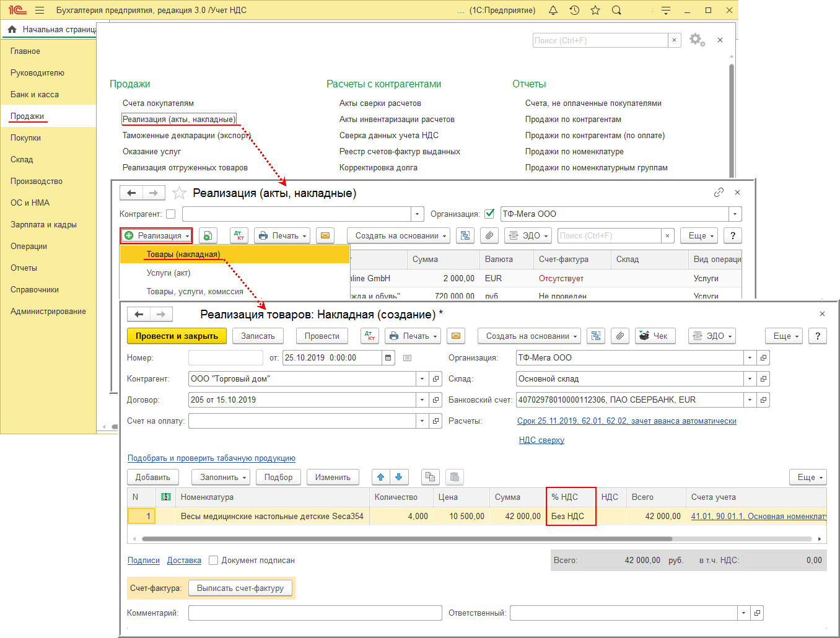This screenshot has height=638, width=840.
Task: Click Провести и закрыть button
Action: (177, 336)
